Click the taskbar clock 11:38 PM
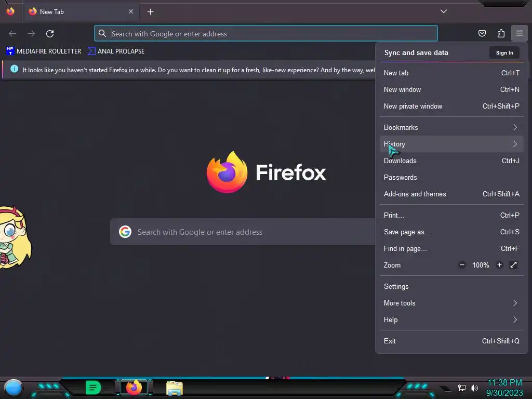 click(x=504, y=383)
